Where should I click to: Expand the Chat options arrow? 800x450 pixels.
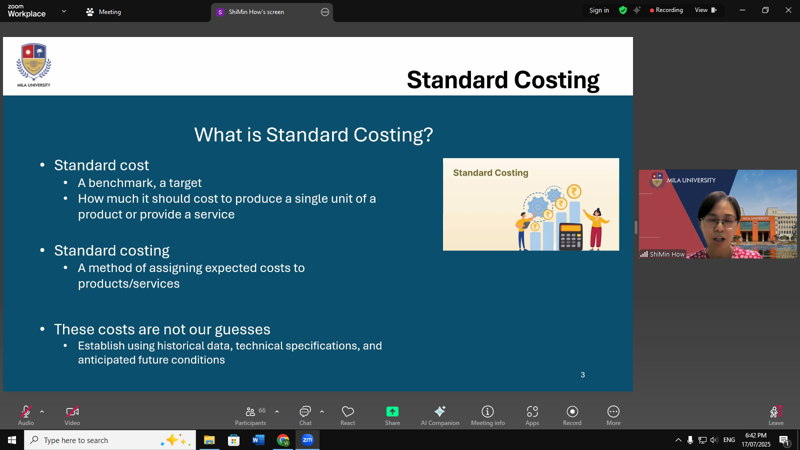[322, 411]
